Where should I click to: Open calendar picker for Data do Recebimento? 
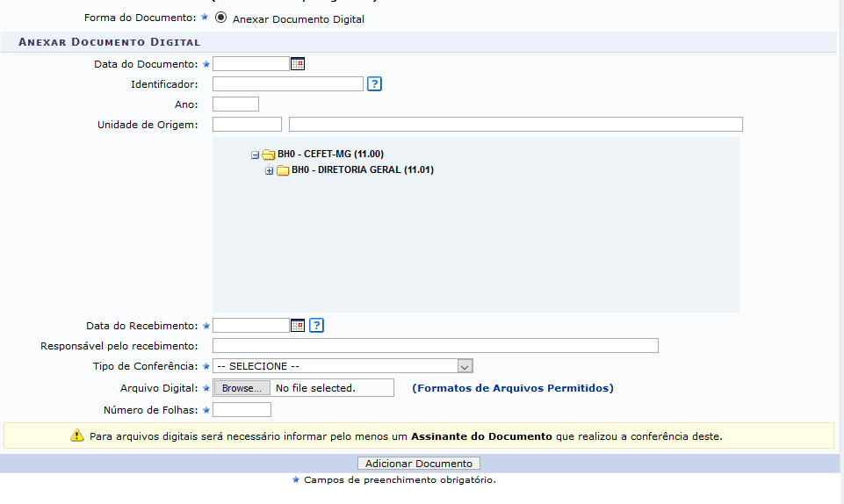click(x=298, y=325)
